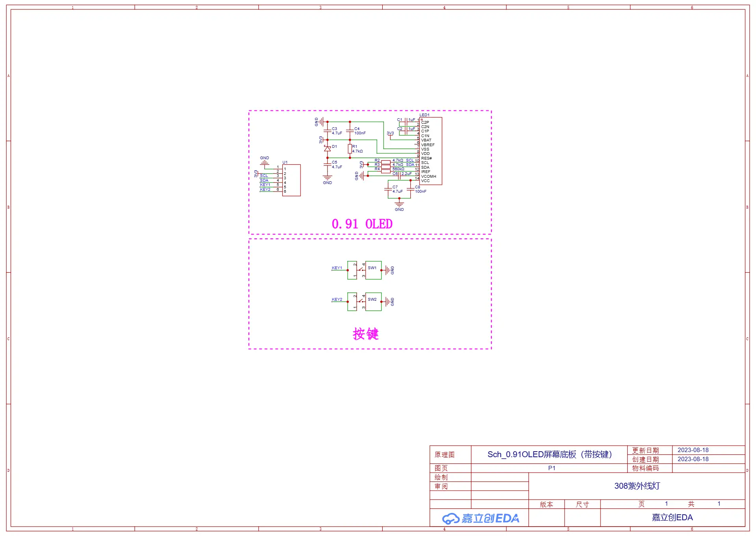The height and width of the screenshot is (536, 756).
Task: Click the '物料编码' title block label
Action: click(645, 468)
